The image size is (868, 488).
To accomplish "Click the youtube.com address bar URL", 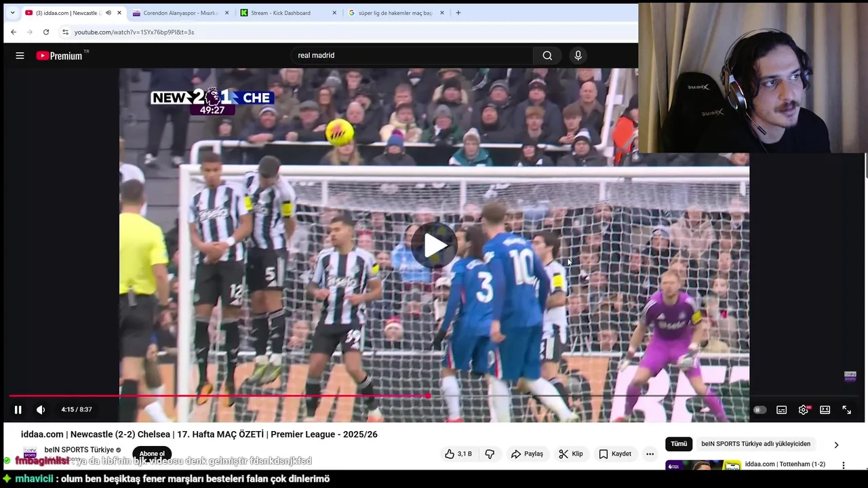I will [x=134, y=32].
